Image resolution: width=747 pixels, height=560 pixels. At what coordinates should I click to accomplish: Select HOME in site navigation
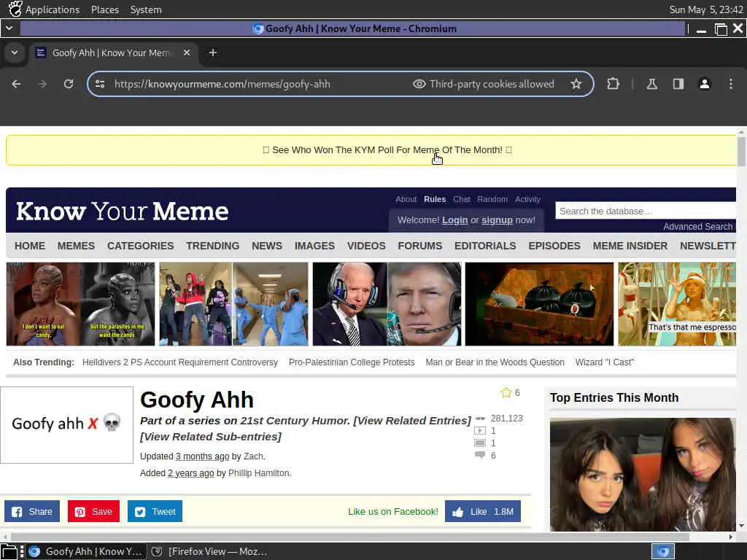[x=30, y=246]
